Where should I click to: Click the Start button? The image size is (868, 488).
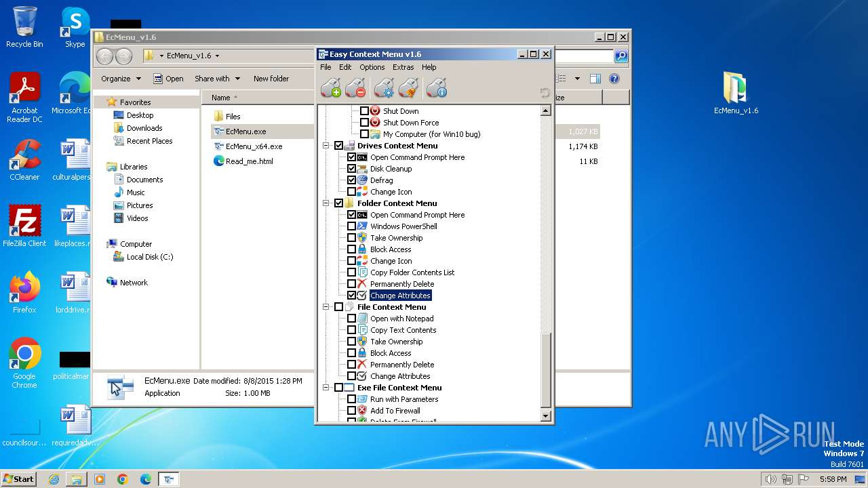tap(19, 479)
